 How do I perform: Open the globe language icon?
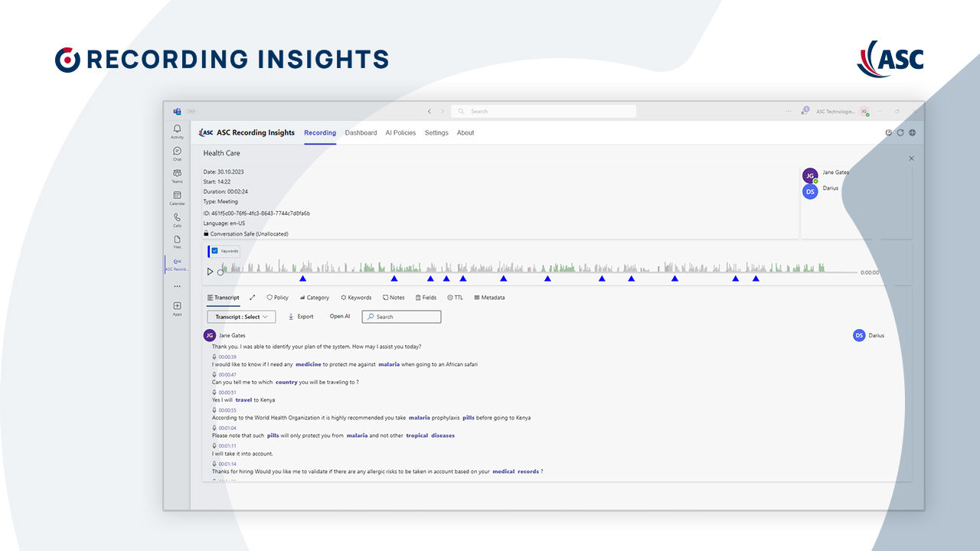[x=912, y=132]
